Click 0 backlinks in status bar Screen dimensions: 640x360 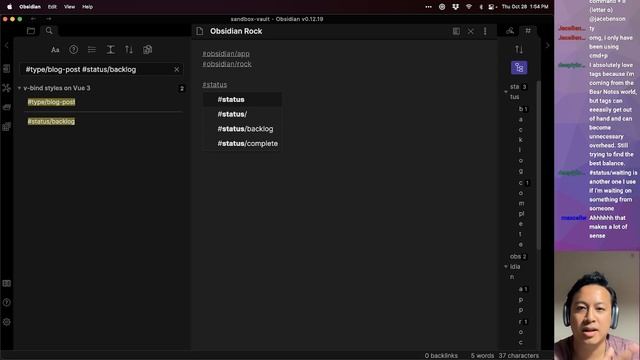coord(441,356)
